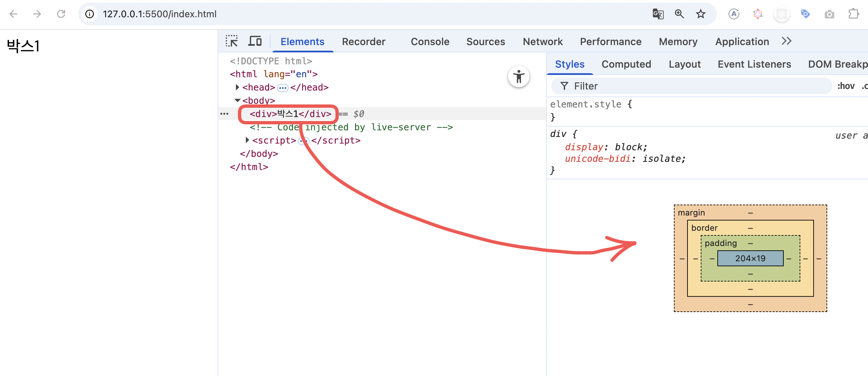Show more DevTools tabs chevron
The image size is (868, 376).
[x=786, y=41]
